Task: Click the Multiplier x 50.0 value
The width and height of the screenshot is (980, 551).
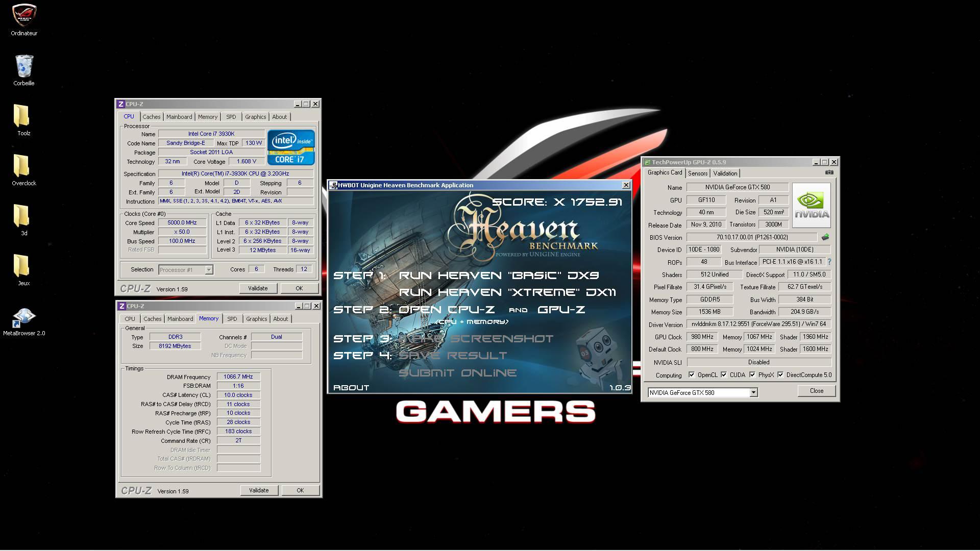Action: tap(182, 232)
